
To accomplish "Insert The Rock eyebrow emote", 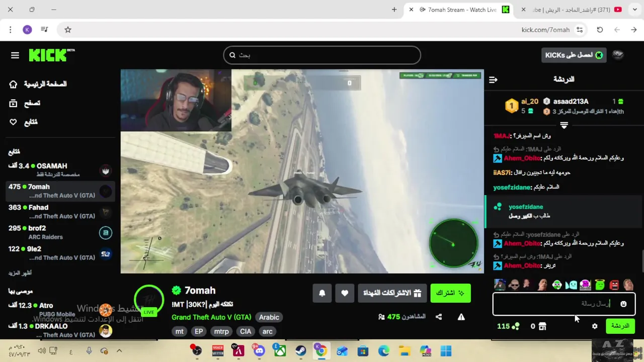I will tap(542, 285).
